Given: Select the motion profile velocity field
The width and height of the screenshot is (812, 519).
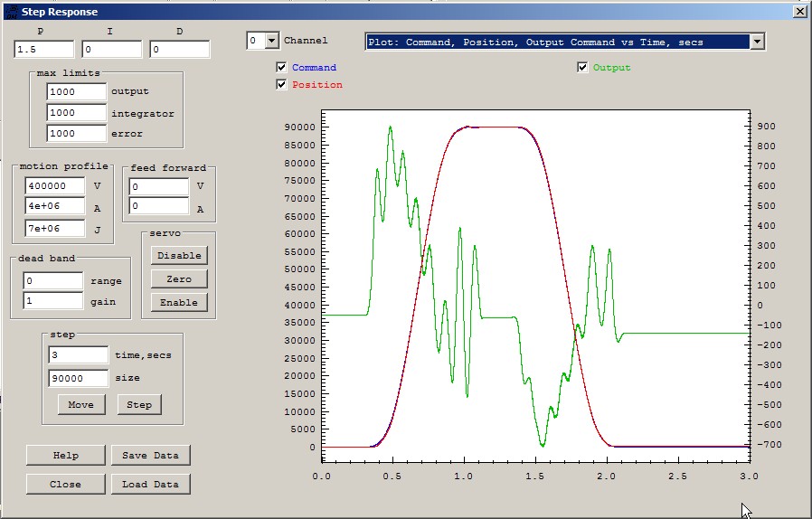Looking at the screenshot, I should [x=54, y=185].
